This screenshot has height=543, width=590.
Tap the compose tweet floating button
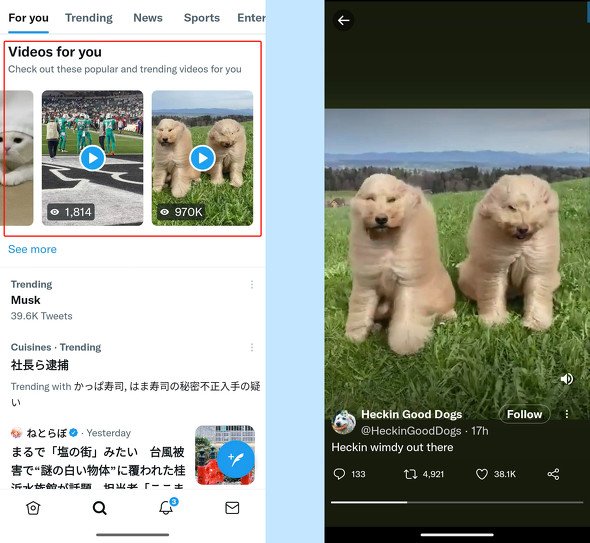pos(236,459)
